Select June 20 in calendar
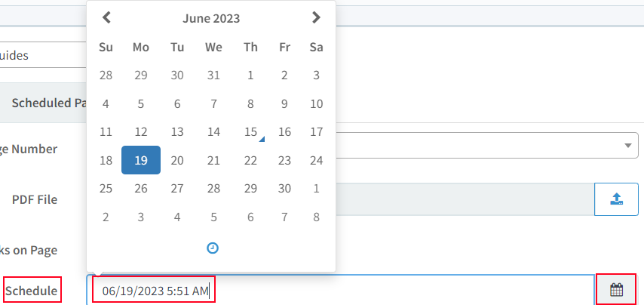 pos(177,160)
